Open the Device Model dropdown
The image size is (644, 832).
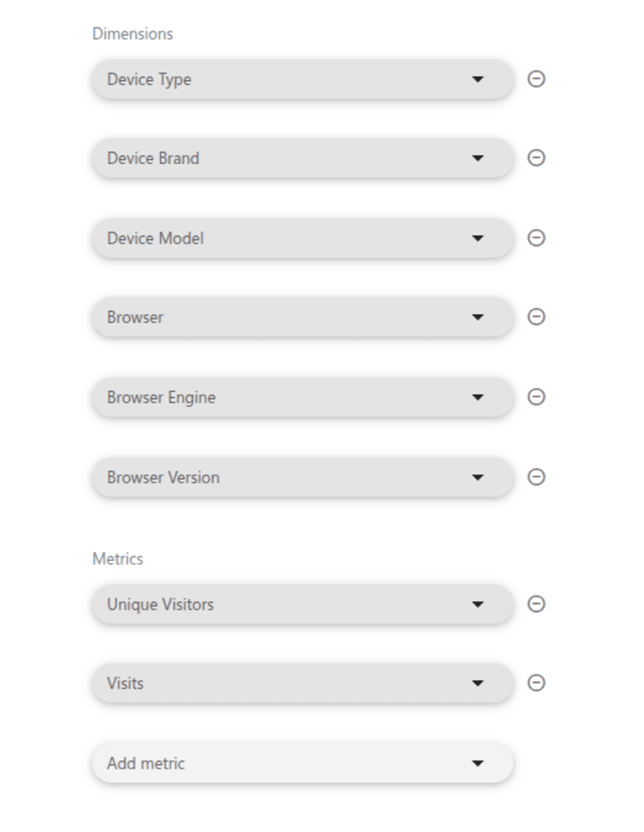301,238
